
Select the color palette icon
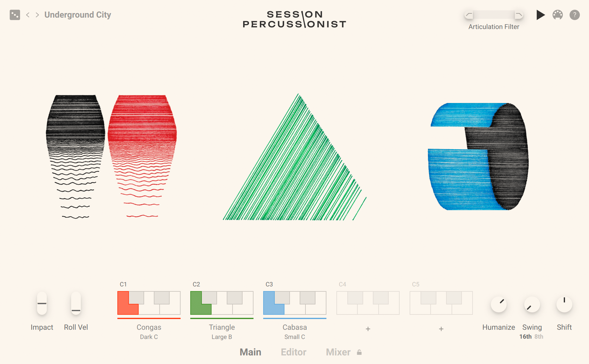tap(557, 15)
